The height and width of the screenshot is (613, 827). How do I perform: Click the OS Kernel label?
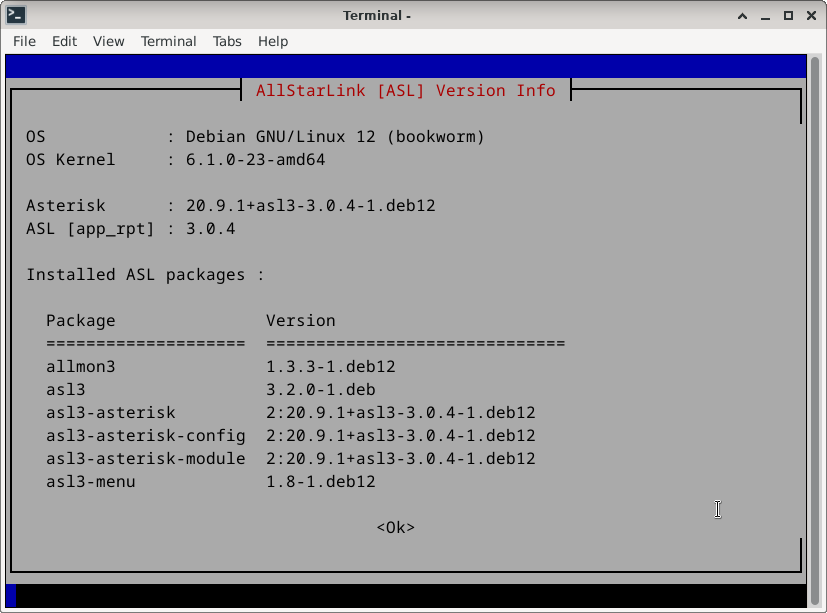click(x=70, y=159)
